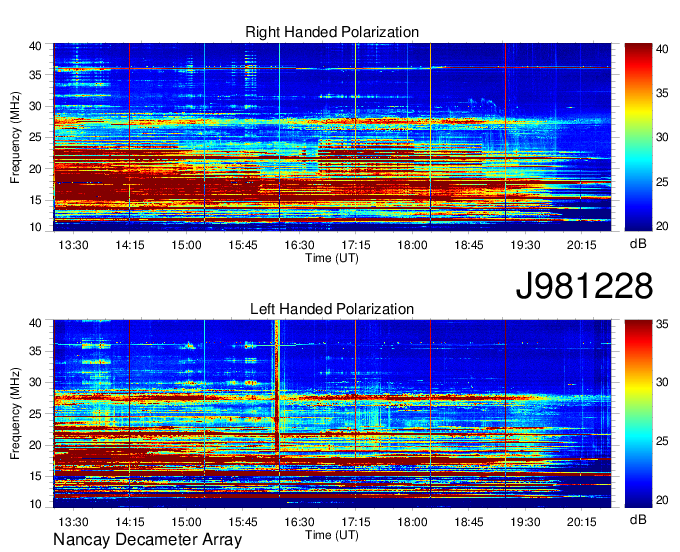680x552 pixels.
Task: Click the 13:30 time tick on right-handed plot
Action: point(73,245)
